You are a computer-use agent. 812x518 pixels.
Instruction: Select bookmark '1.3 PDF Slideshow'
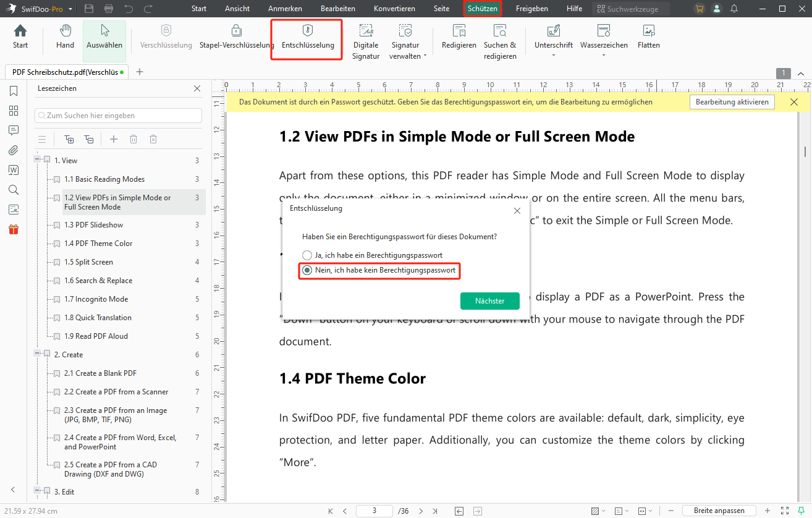pos(93,225)
